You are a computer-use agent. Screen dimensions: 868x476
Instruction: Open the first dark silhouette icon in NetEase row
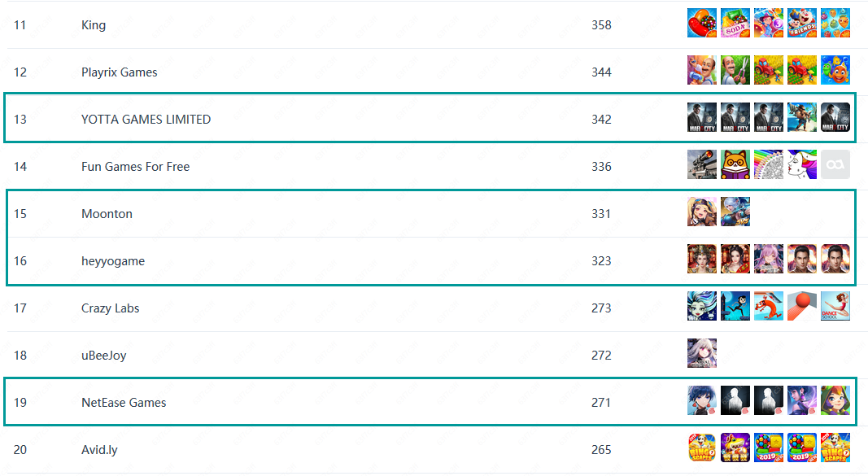pyautogui.click(x=735, y=400)
